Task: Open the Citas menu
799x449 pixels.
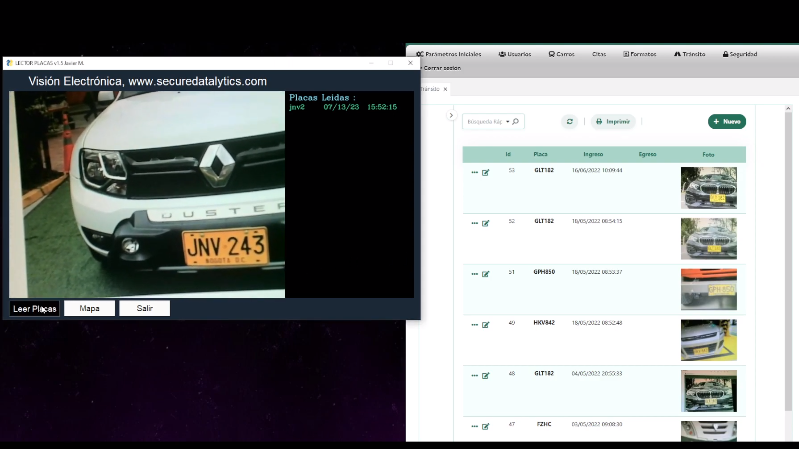Action: tap(599, 54)
